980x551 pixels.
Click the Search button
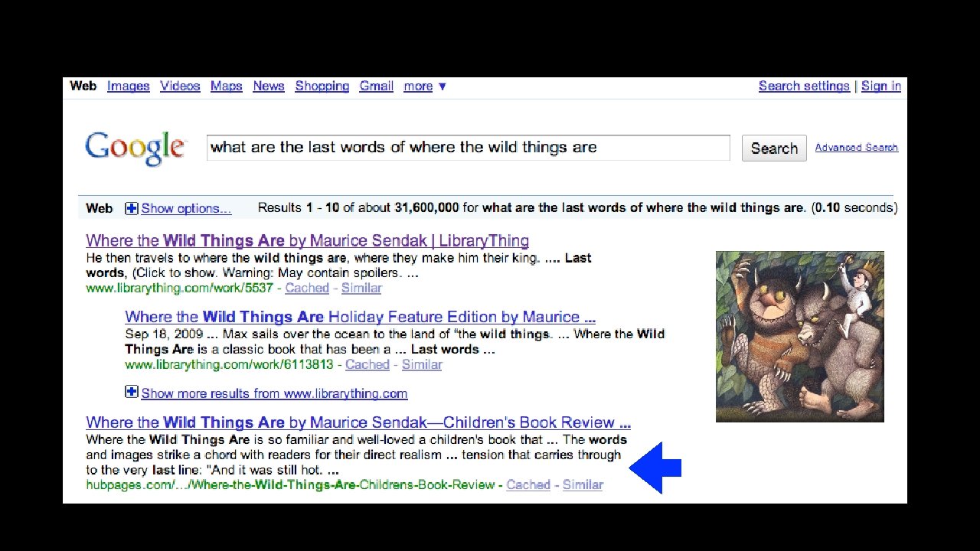[x=774, y=148]
